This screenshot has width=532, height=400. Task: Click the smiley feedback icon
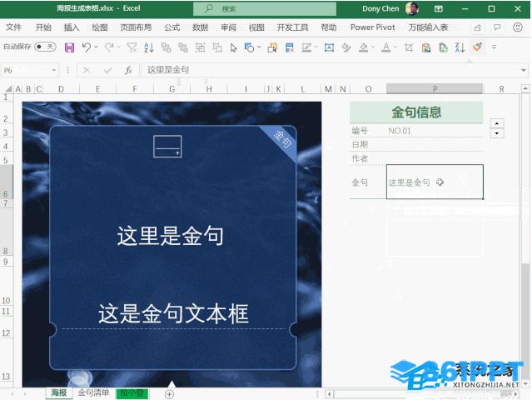point(517,27)
